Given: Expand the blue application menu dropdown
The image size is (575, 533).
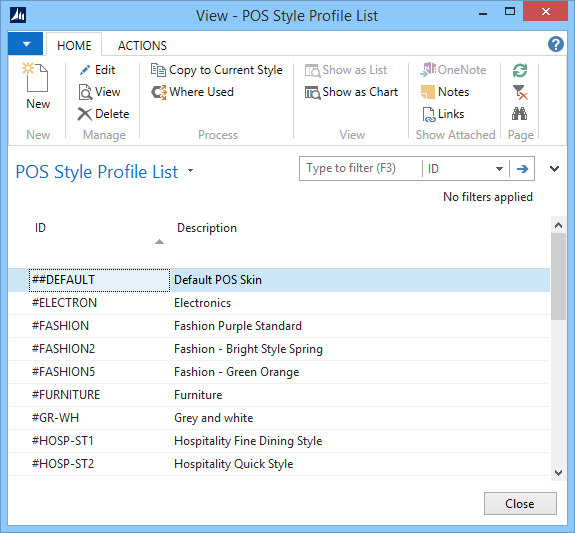Looking at the screenshot, I should (26, 44).
